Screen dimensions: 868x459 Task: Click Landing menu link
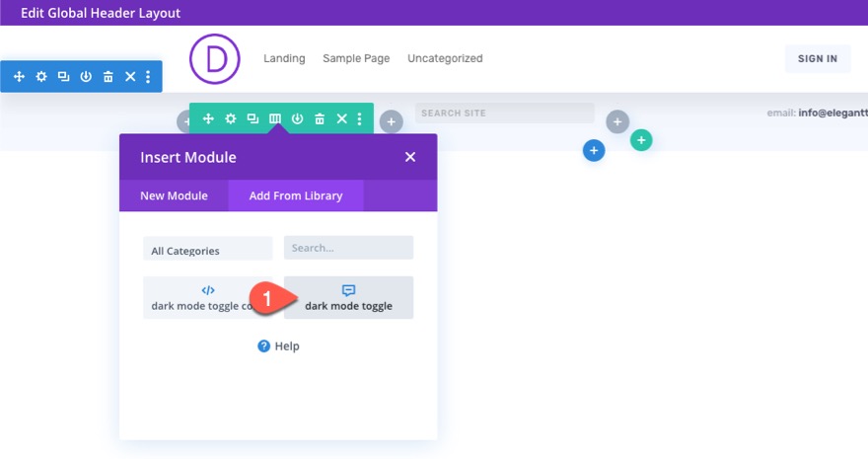click(x=284, y=58)
